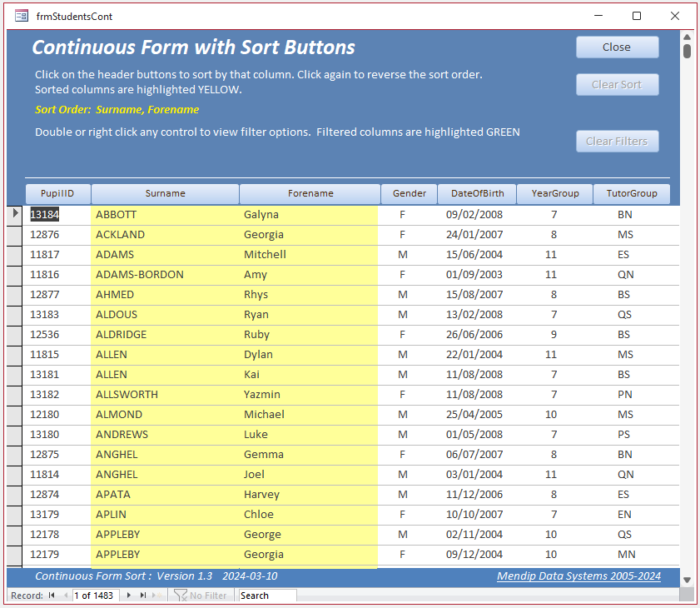This screenshot has width=700, height=608.
Task: Click the surname ALLSWORTH
Action: [127, 395]
